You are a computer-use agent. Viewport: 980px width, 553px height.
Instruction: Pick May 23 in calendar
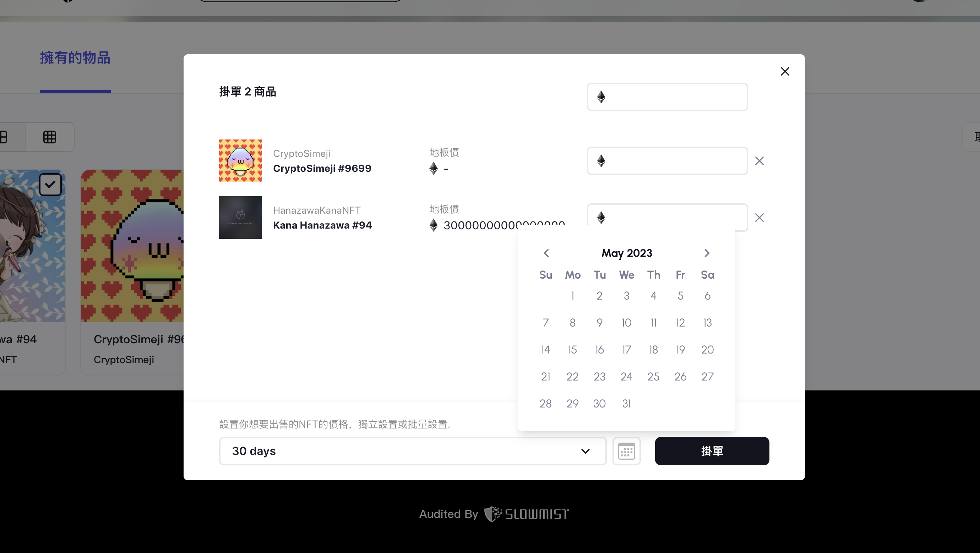point(600,377)
